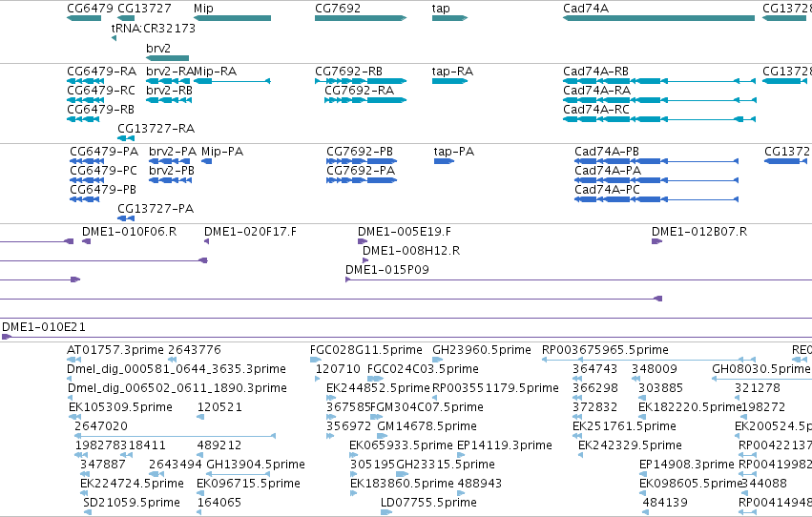Select transcript CG6479-RB
812x517 pixels.
[x=100, y=110]
